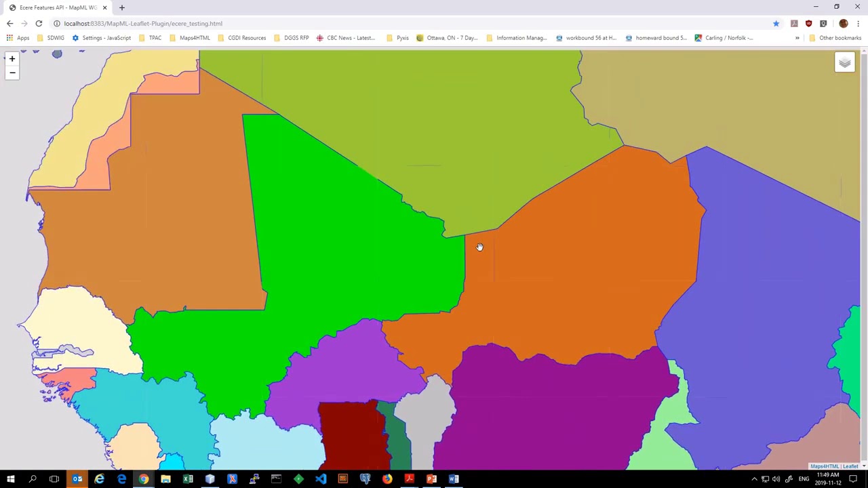The width and height of the screenshot is (868, 488).
Task: Open Chrome's three-dot menu
Action: (x=858, y=24)
